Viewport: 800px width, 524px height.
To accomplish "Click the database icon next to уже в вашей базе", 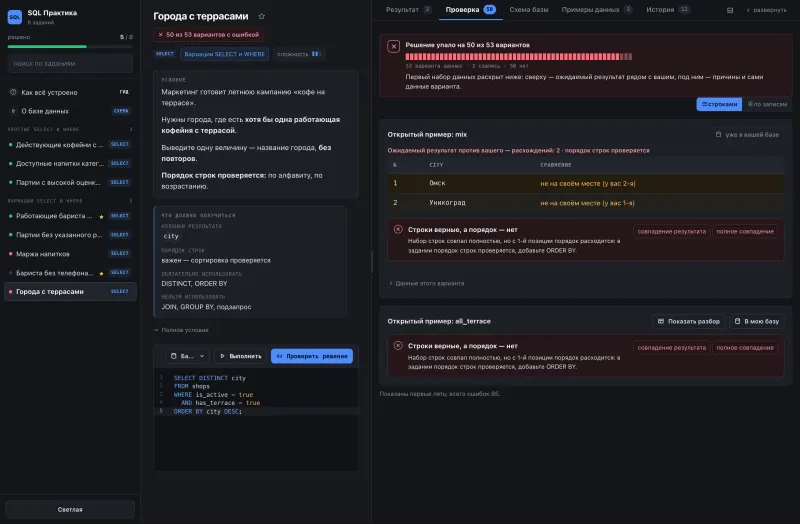I will 718,135.
